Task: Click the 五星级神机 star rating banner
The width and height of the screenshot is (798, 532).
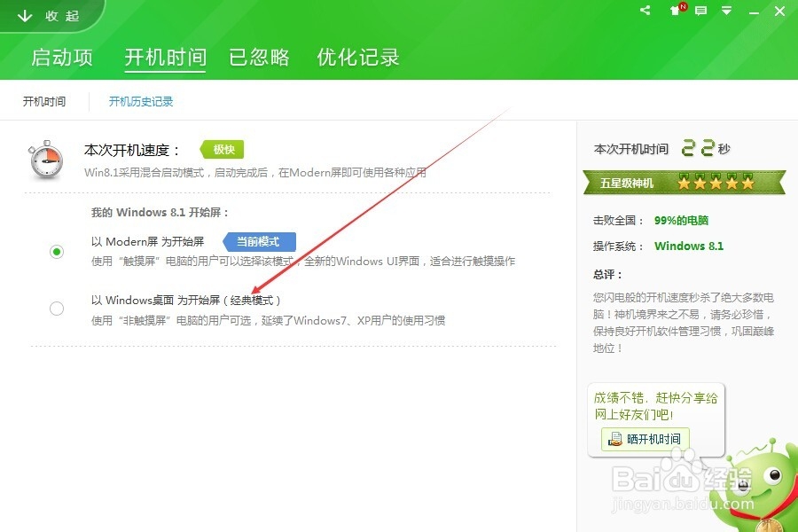Action: click(x=685, y=183)
